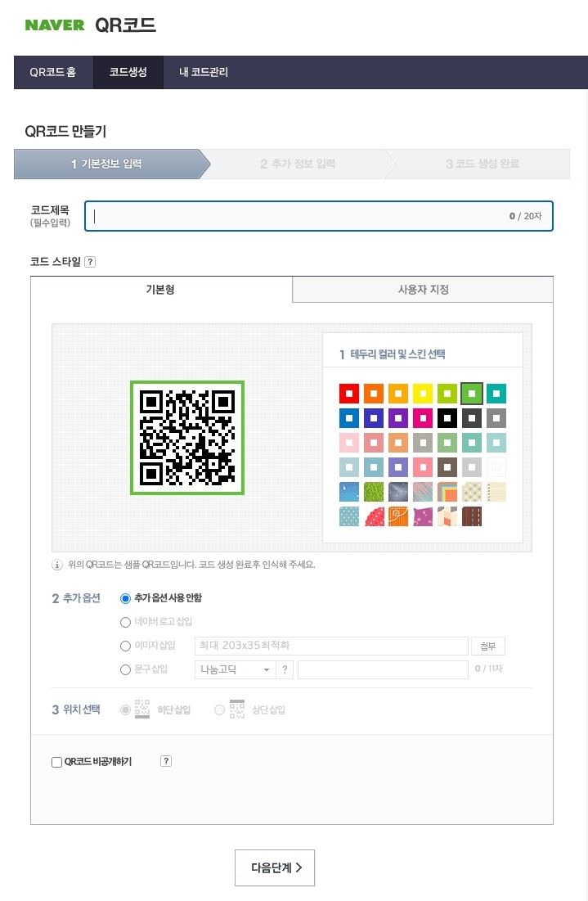
Task: Select the 문구삽입 radio option
Action: point(125,669)
